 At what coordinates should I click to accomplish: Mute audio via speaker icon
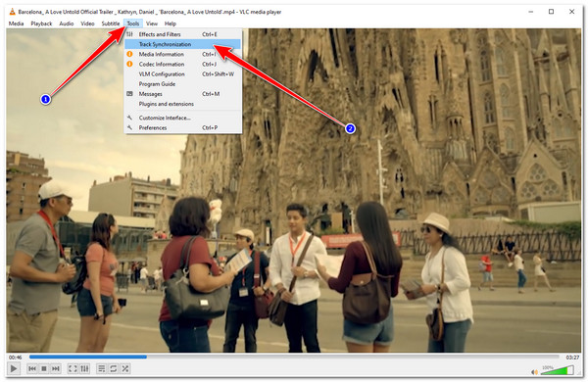(534, 372)
